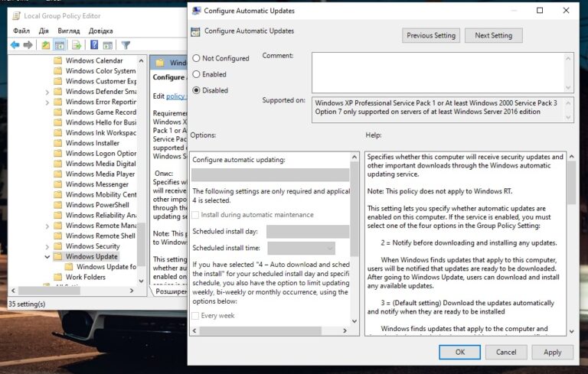Open the Configure automatic updating dropdown
This screenshot has width=588, height=374.
pyautogui.click(x=270, y=174)
